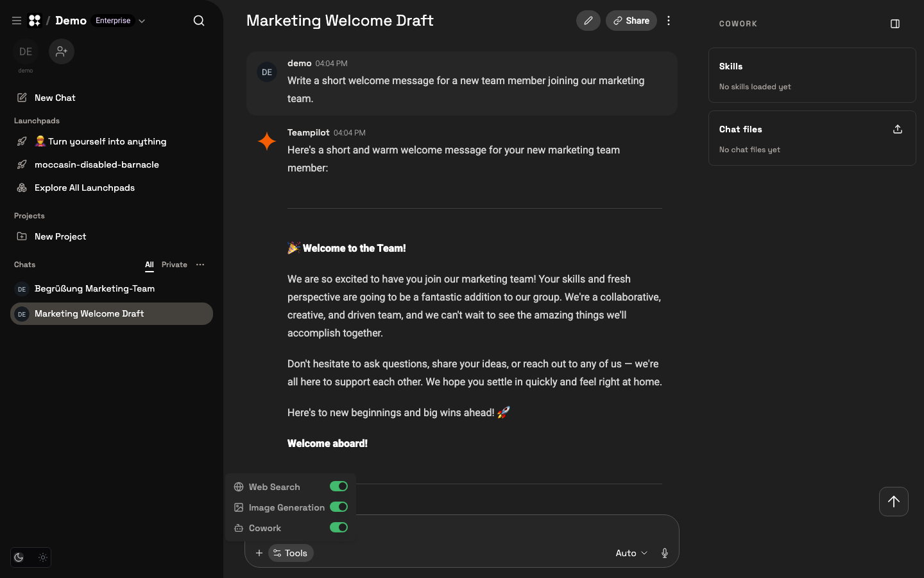Click the Projects section label
This screenshot has width=924, height=578.
tap(30, 216)
